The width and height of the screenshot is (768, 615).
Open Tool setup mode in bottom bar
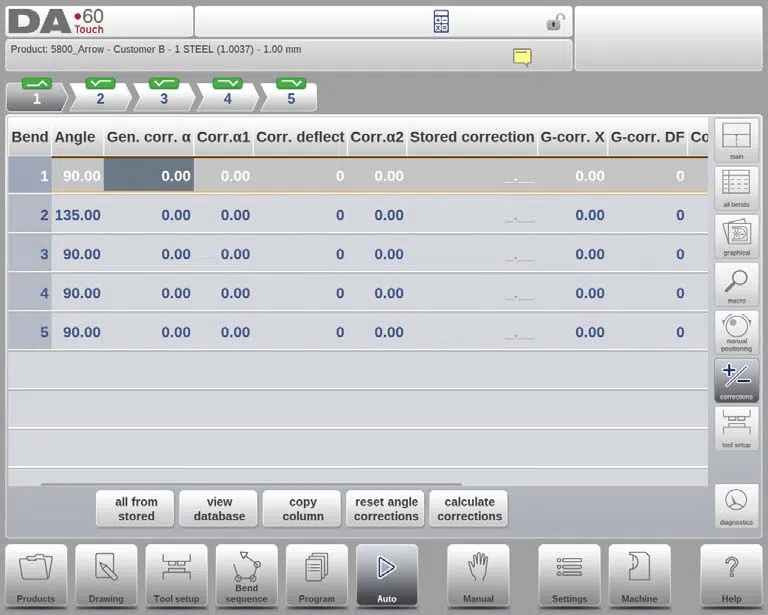point(176,576)
